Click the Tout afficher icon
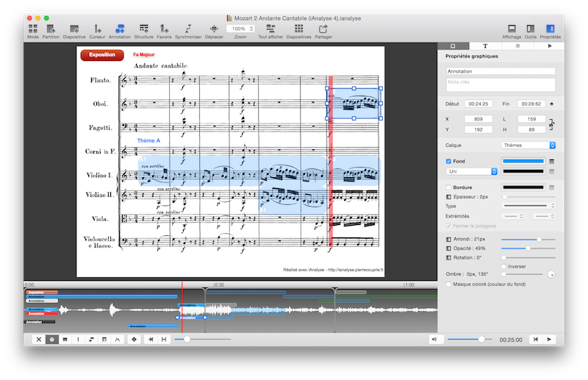This screenshot has height=380, width=588. (x=270, y=29)
